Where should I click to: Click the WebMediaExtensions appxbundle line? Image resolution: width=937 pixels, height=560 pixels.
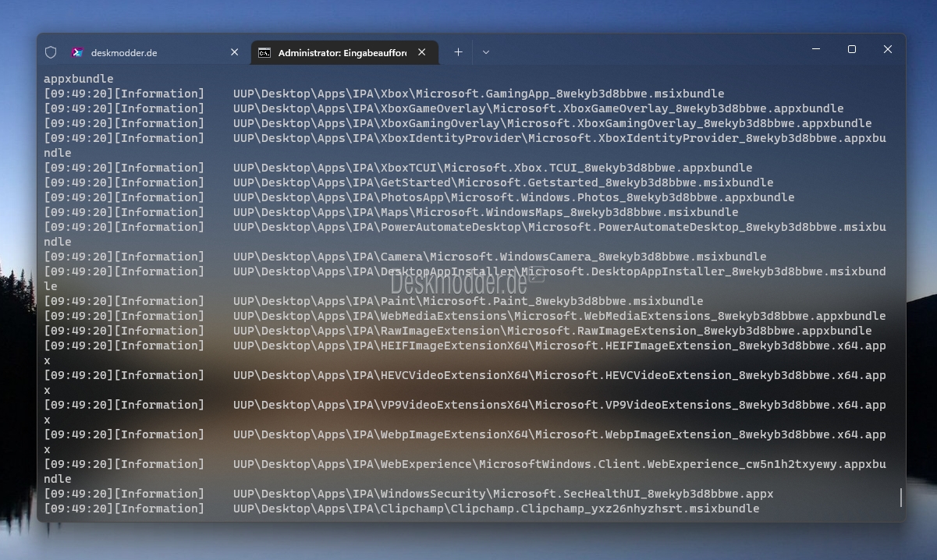coord(465,316)
